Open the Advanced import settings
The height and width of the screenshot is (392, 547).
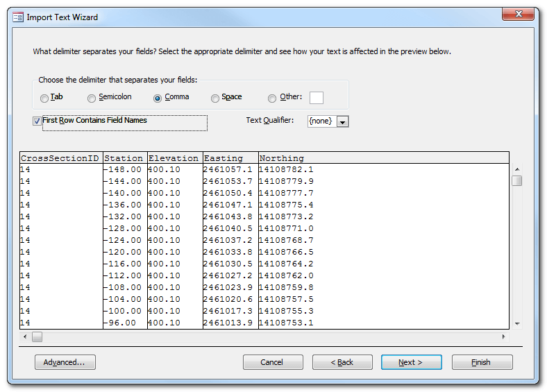coord(65,362)
